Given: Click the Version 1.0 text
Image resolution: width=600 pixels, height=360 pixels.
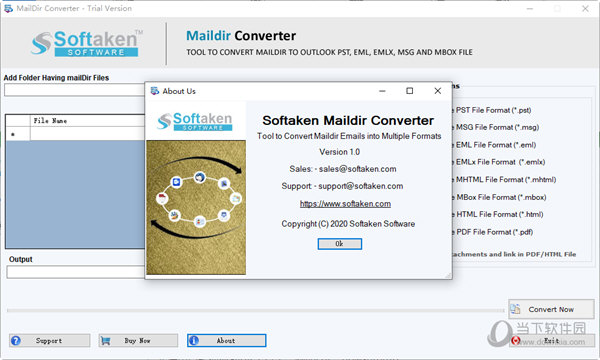Looking at the screenshot, I should pos(340,152).
